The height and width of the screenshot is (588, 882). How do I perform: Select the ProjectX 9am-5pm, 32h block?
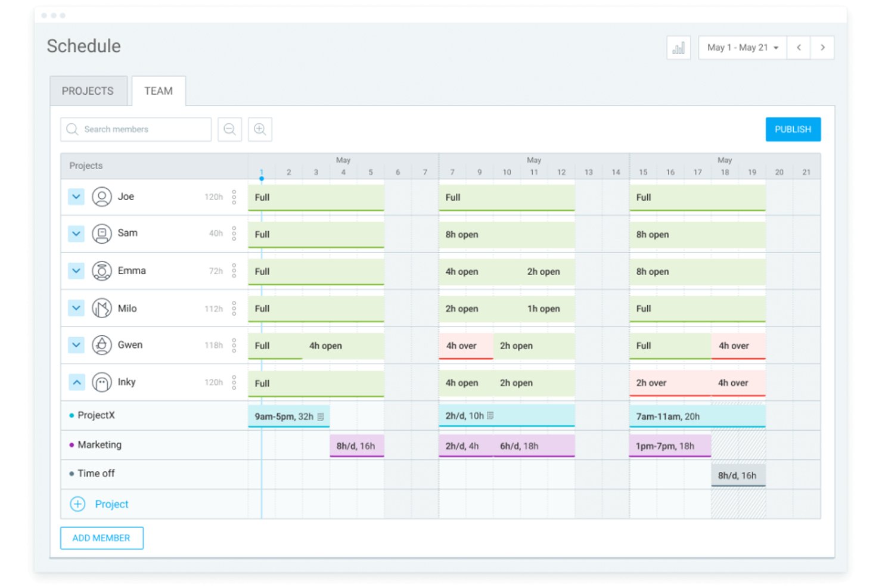tap(288, 416)
